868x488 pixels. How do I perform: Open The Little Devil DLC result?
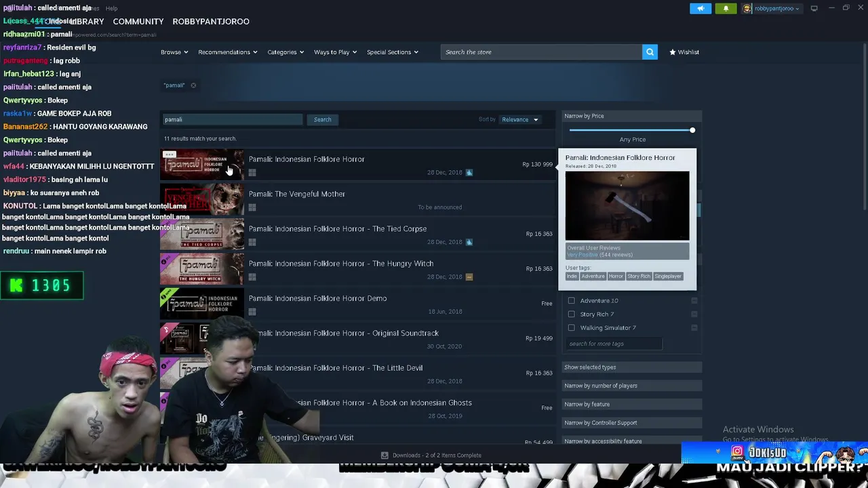coord(358,374)
